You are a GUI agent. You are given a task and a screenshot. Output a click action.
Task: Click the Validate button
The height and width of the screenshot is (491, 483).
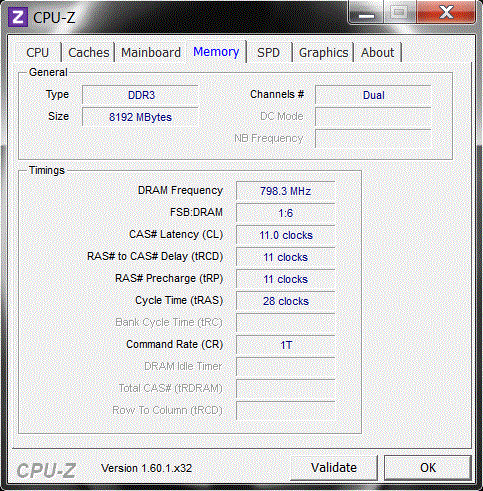pos(334,468)
